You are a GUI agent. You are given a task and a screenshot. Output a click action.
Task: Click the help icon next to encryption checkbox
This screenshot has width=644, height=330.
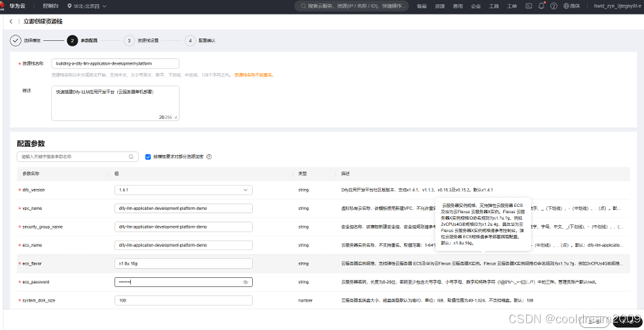209,156
